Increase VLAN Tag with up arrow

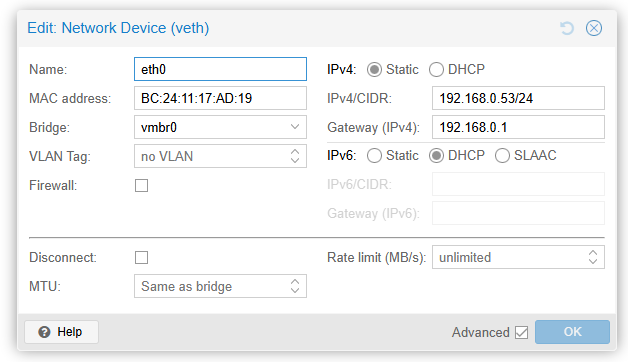point(295,152)
